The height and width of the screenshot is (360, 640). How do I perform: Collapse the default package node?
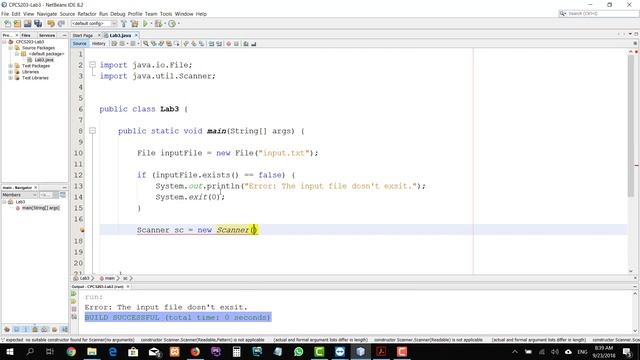17,54
